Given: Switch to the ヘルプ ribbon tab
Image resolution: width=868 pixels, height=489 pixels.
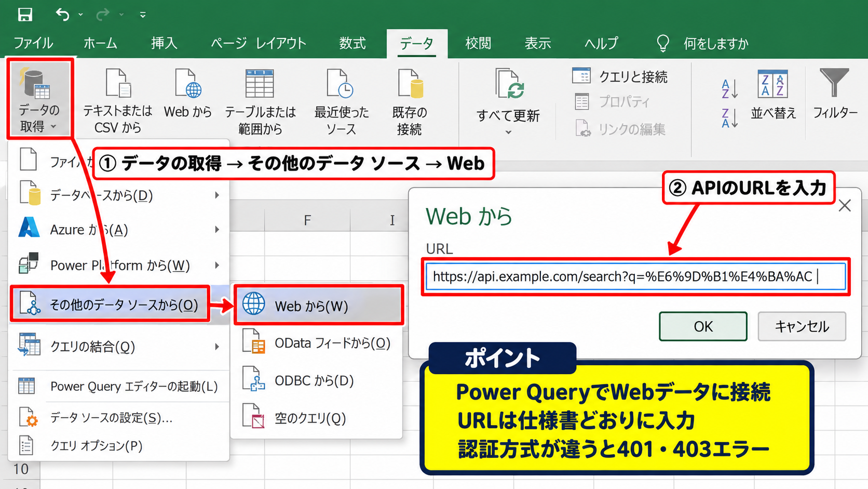Looking at the screenshot, I should [x=601, y=43].
